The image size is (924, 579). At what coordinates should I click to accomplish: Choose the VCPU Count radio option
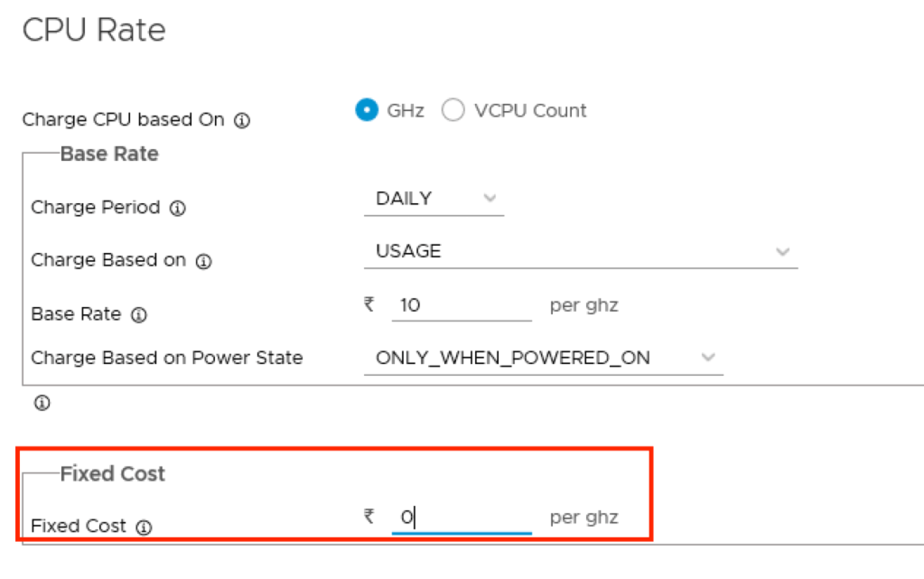pos(453,110)
